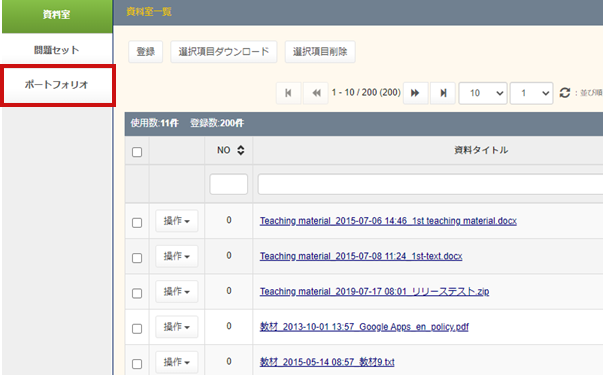
Task: Check the 1st teaching material.docx row
Action: pos(137,223)
